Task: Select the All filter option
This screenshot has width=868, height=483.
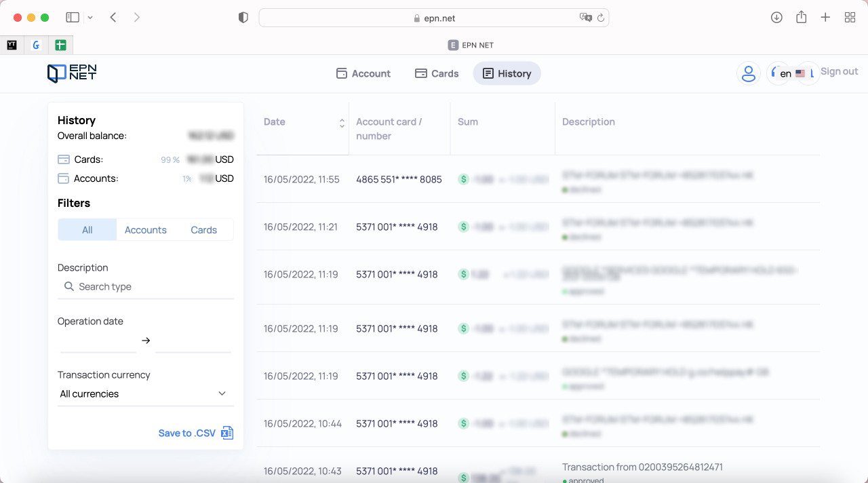Action: 87,230
